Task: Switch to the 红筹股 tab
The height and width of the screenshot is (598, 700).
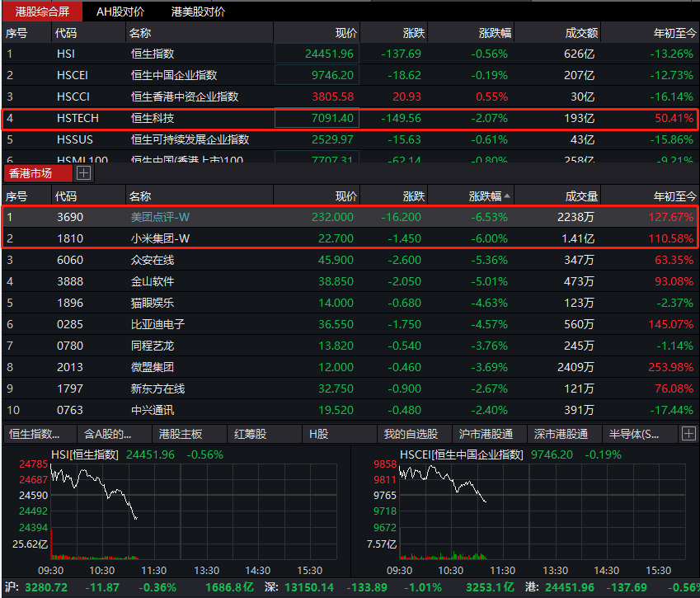Action: [x=265, y=434]
